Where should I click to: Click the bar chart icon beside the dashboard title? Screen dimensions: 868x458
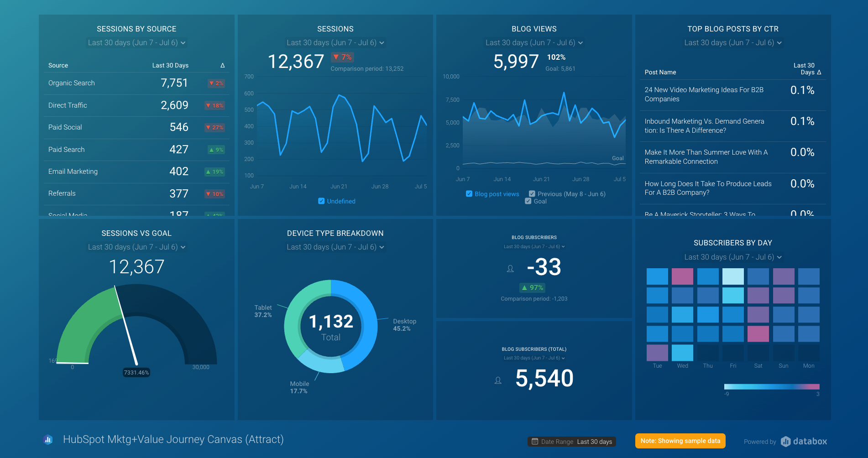point(48,439)
